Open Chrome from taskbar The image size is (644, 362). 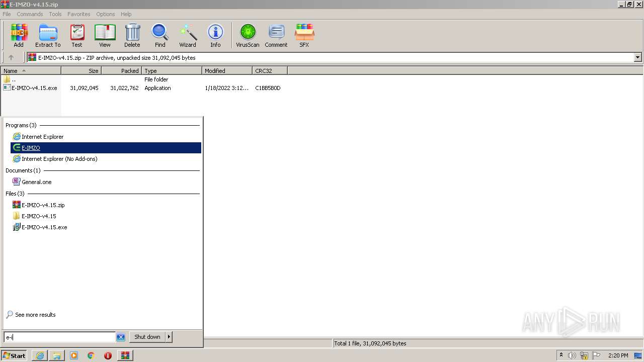(x=91, y=355)
